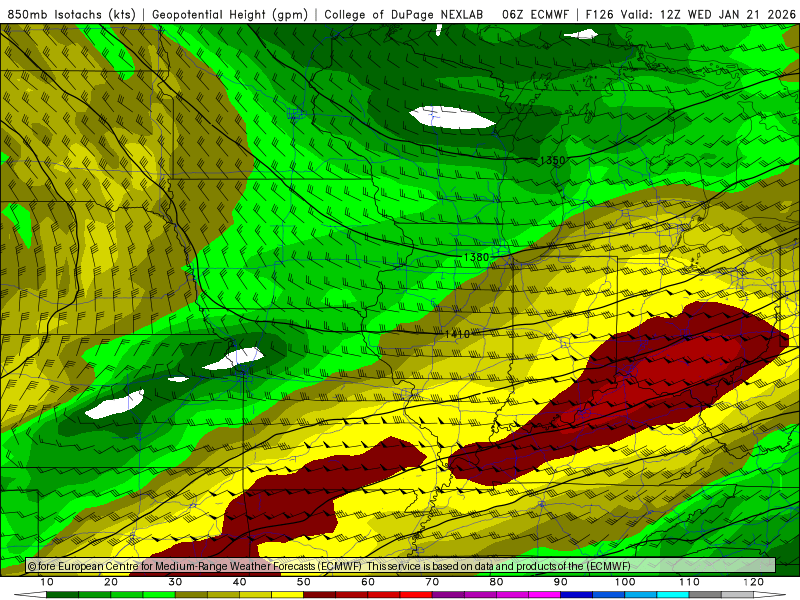Click the 40 value on the color scale
The height and width of the screenshot is (600, 800).
[x=239, y=582]
